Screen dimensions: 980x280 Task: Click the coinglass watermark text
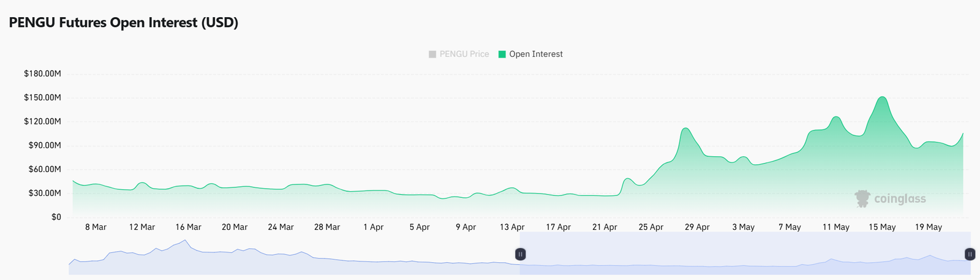pos(900,199)
